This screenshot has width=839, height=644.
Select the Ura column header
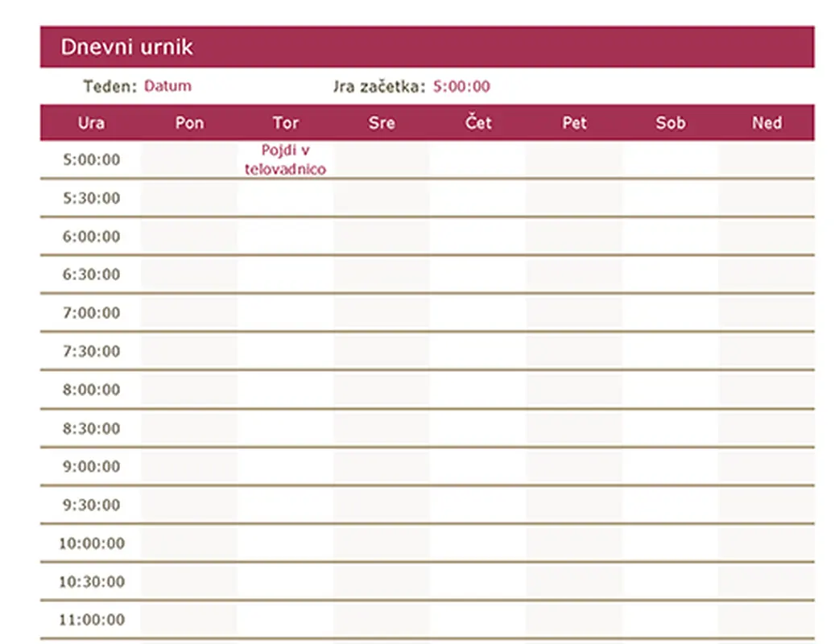[x=91, y=123]
